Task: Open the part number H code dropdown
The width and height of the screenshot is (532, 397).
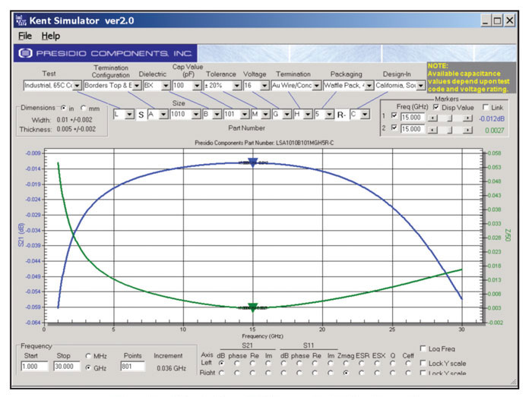Action: click(308, 115)
